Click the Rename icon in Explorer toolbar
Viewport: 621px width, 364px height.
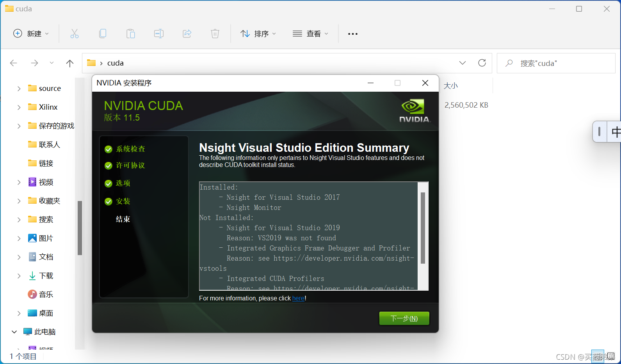pyautogui.click(x=159, y=34)
